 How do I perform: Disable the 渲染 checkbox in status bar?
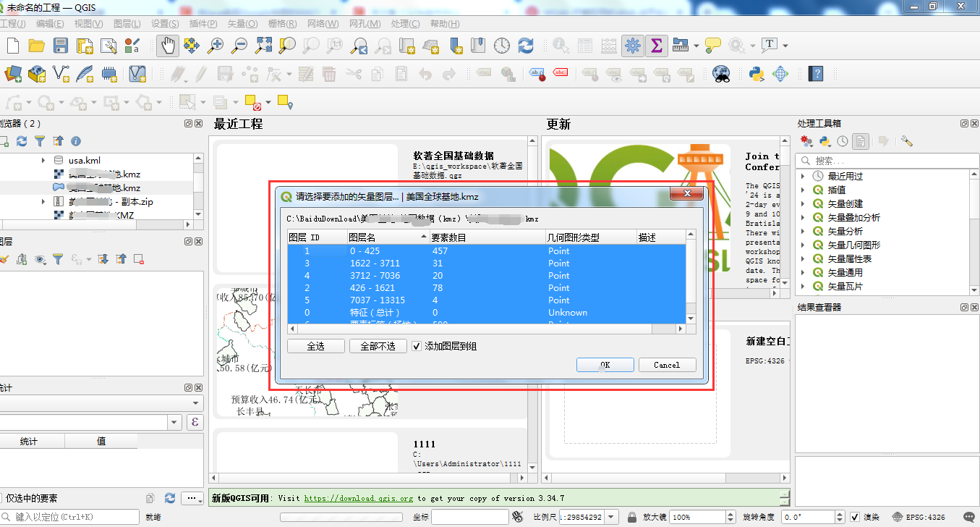coord(855,517)
